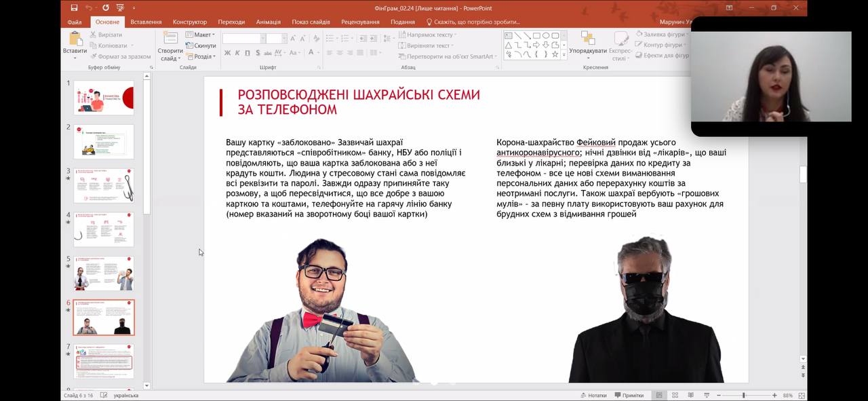Start slideshow from status bar icon
Viewport: 868px width, 401px height.
(x=706, y=395)
